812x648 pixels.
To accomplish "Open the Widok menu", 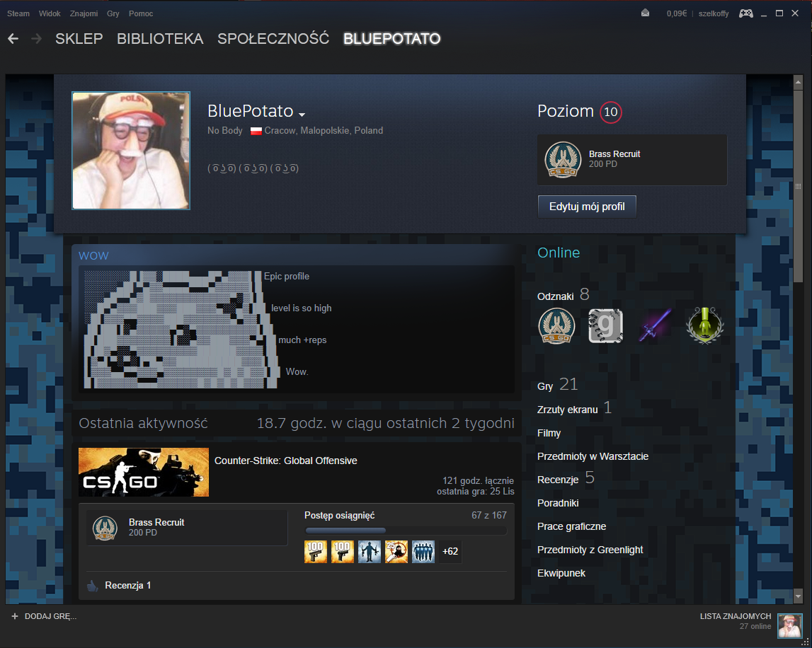I will (x=50, y=13).
